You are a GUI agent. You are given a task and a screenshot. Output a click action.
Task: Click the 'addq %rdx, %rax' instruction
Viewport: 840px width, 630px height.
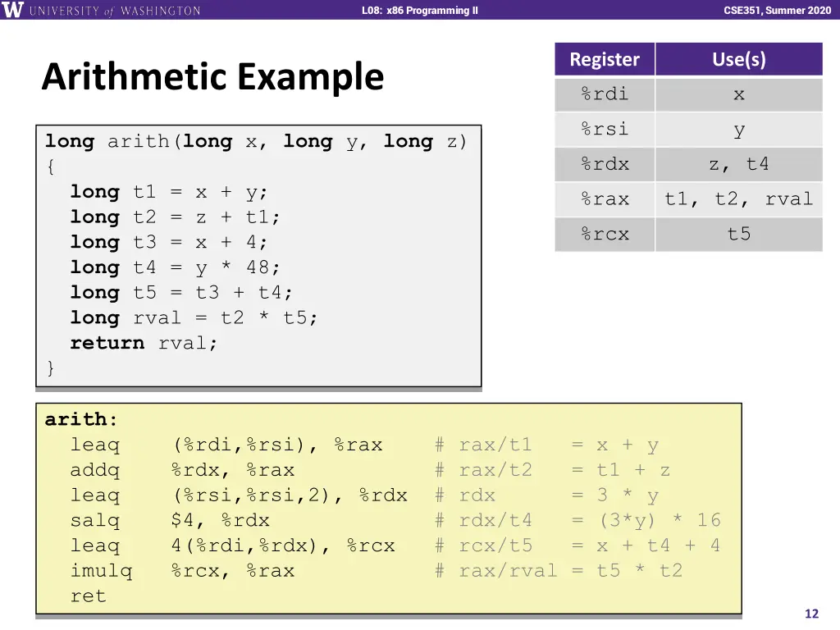182,470
